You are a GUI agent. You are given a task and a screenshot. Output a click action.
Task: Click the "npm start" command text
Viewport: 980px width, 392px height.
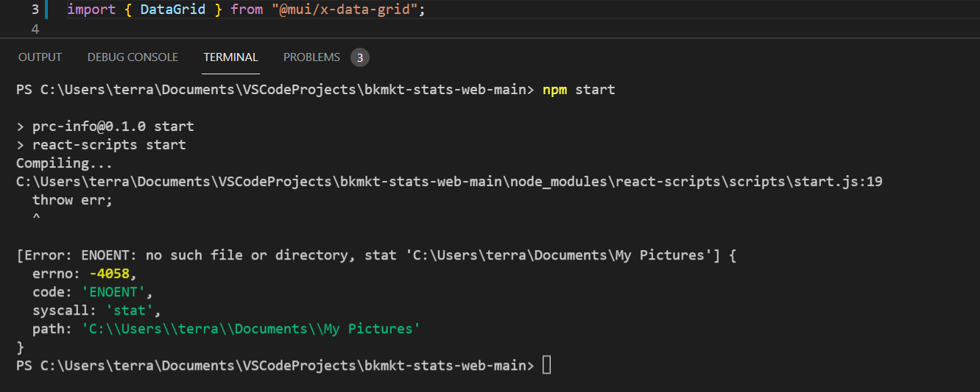click(579, 90)
